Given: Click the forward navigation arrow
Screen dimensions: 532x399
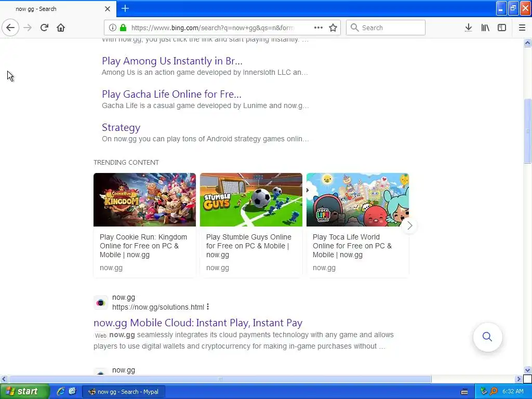Looking at the screenshot, I should point(28,28).
